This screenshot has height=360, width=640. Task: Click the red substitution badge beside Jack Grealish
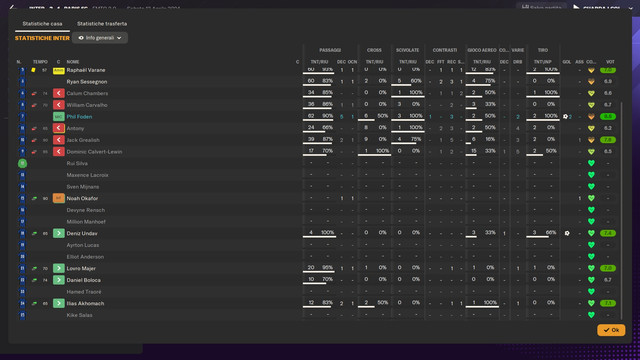(59, 140)
